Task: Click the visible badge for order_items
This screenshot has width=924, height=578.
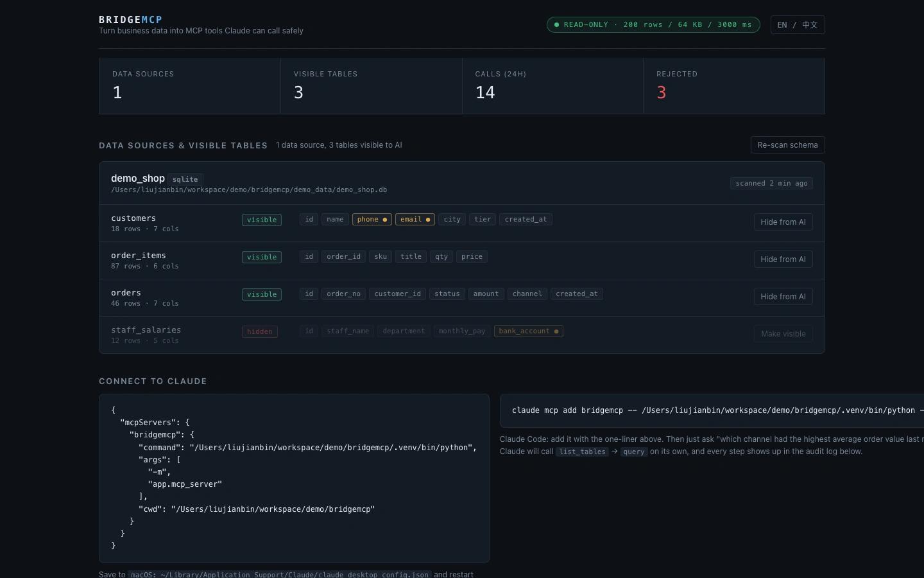Action: pos(262,257)
